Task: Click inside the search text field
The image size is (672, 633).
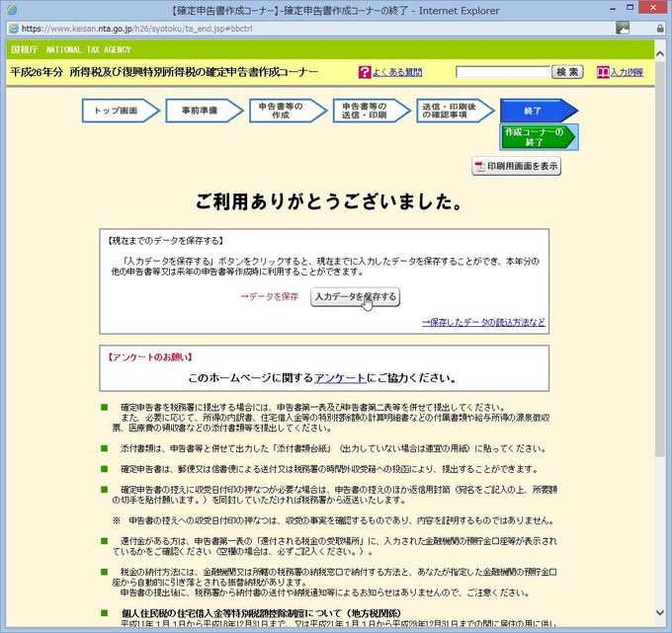Action: point(503,72)
